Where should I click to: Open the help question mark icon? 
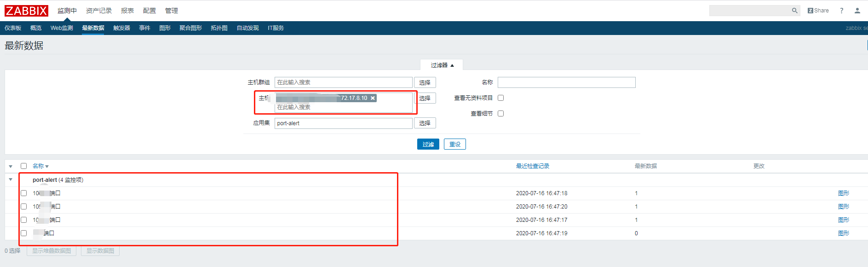tap(841, 11)
